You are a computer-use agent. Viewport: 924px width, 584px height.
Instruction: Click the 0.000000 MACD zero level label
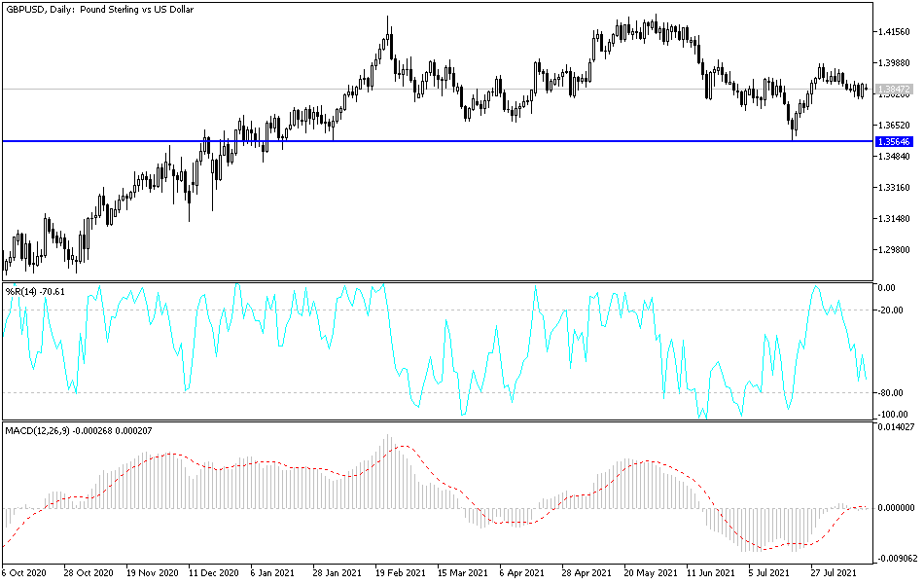tap(897, 508)
